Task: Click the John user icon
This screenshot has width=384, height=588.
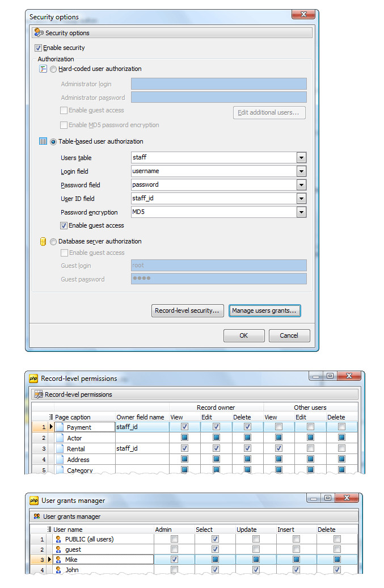Action: (x=58, y=570)
